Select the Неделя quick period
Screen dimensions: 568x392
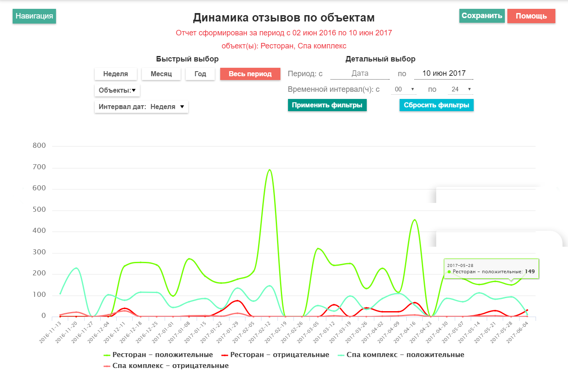tap(115, 74)
